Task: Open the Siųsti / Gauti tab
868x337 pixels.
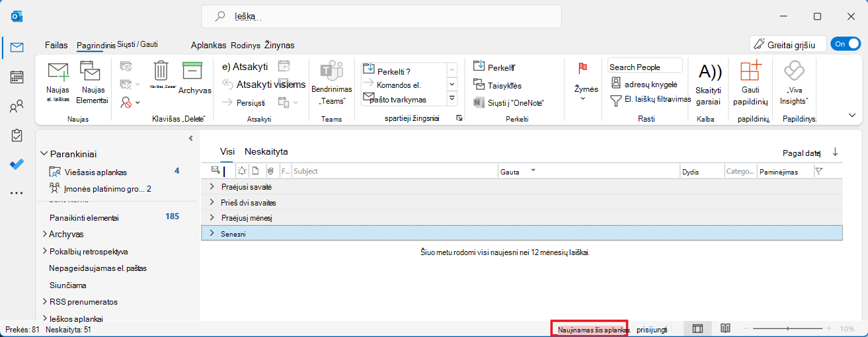Action: tap(138, 44)
